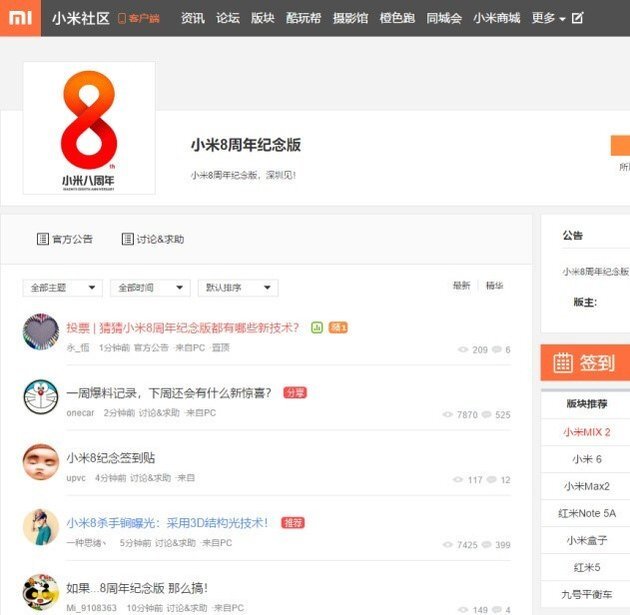Switch to the 精华 filter option
This screenshot has height=615, width=630.
click(494, 286)
